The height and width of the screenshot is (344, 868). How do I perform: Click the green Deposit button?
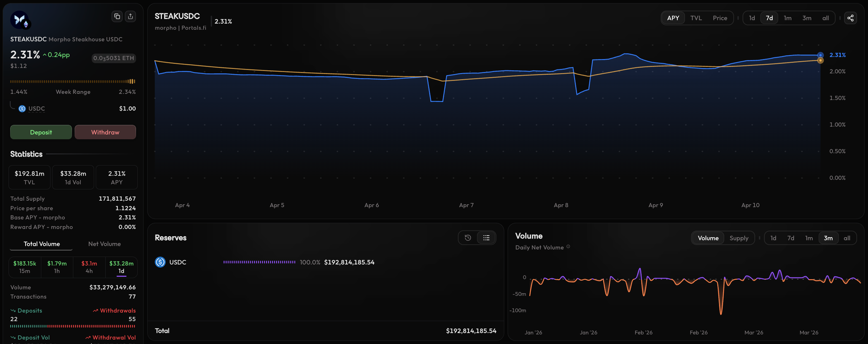pos(41,132)
